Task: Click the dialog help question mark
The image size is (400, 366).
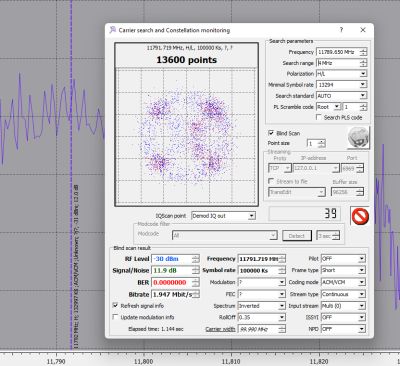Action: [341, 30]
